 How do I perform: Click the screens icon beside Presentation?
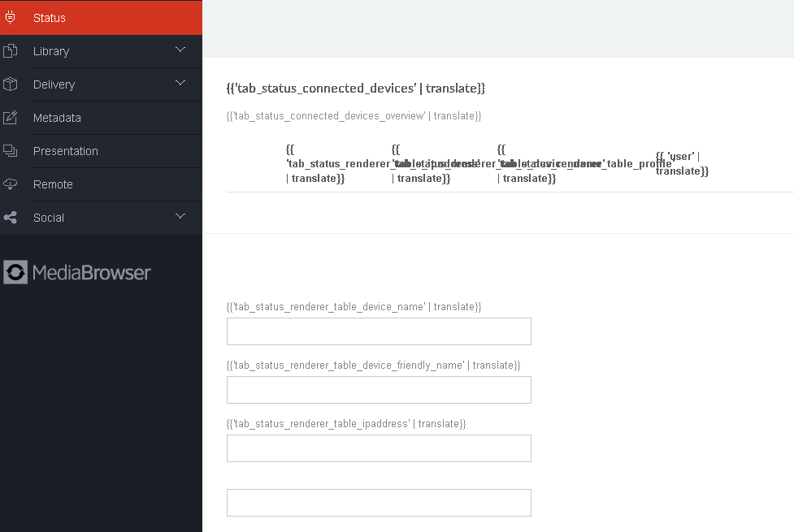11,151
